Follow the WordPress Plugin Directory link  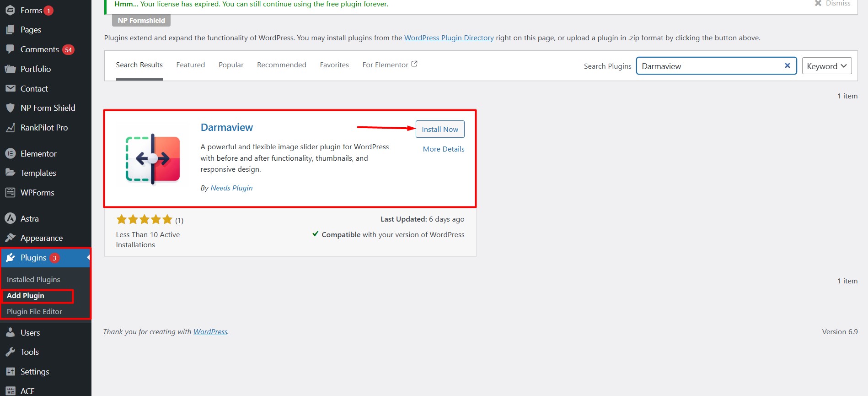pyautogui.click(x=449, y=38)
